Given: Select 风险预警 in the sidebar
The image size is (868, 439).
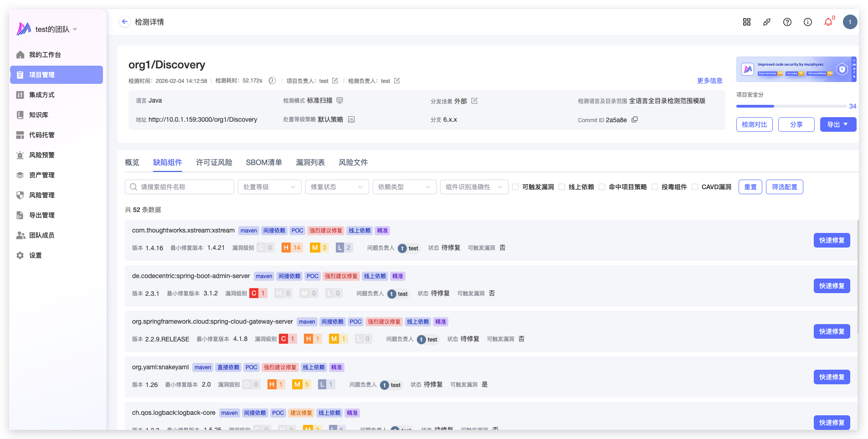Looking at the screenshot, I should coord(41,155).
